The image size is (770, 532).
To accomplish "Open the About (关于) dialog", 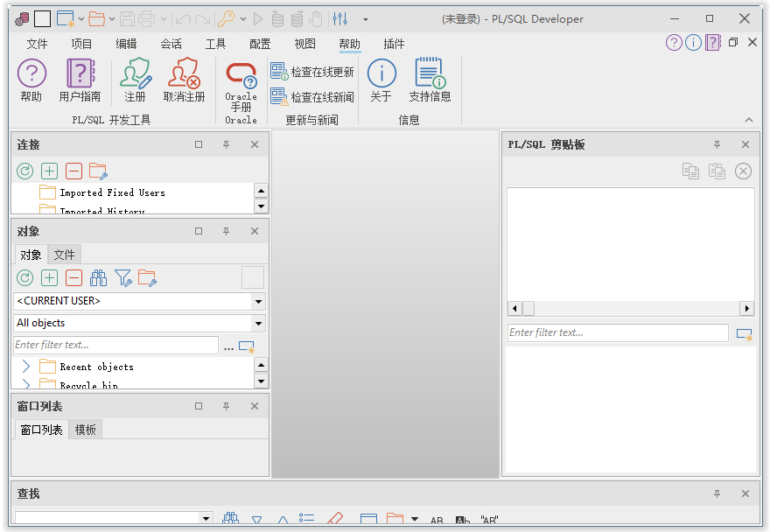I will pos(381,80).
